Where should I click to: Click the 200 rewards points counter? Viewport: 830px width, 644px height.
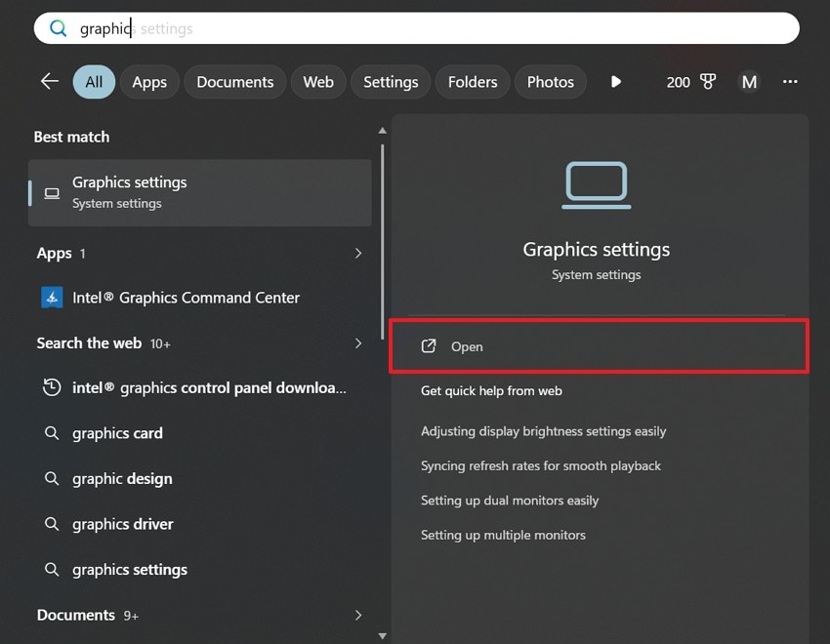coord(678,82)
